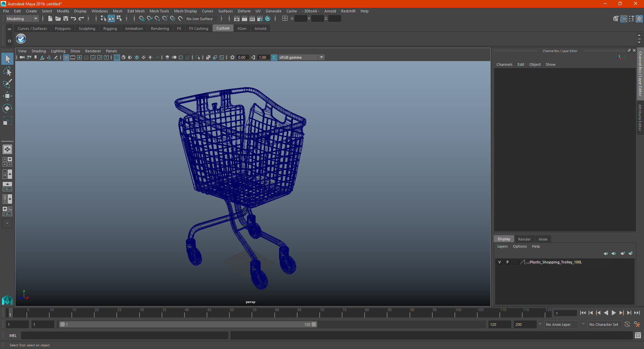Open the Layers menu in Layer Editor
Viewport: 644px width, 349px height.
502,246
